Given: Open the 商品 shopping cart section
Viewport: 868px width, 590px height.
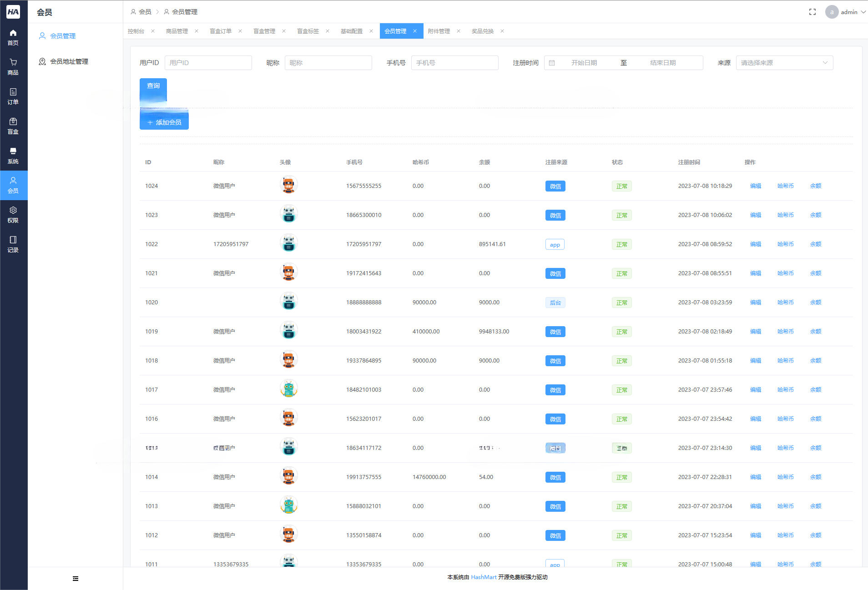Looking at the screenshot, I should [x=13, y=67].
